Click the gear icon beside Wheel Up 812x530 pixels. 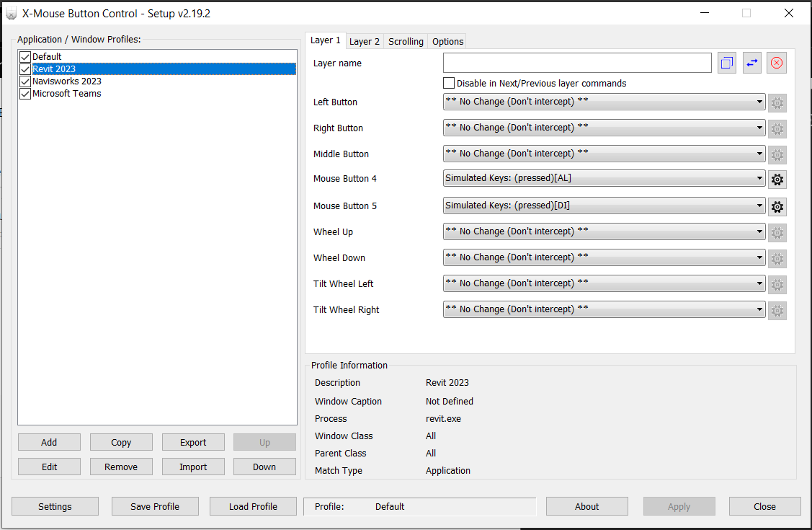tap(777, 232)
